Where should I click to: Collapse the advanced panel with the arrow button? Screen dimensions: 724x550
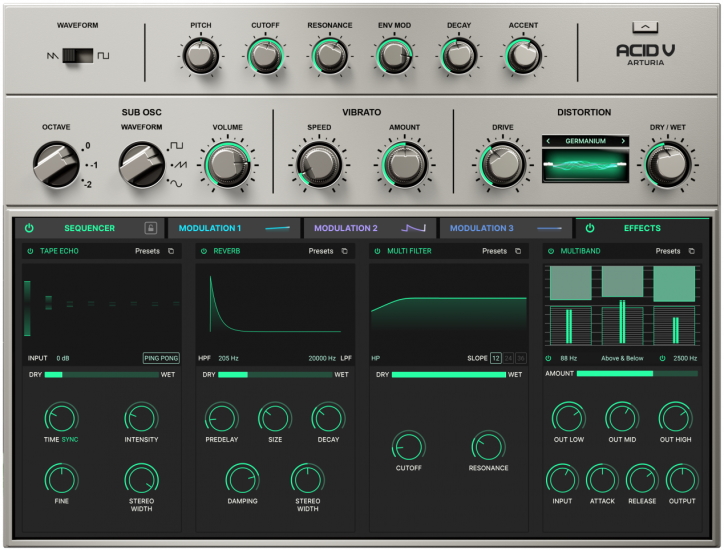point(645,27)
